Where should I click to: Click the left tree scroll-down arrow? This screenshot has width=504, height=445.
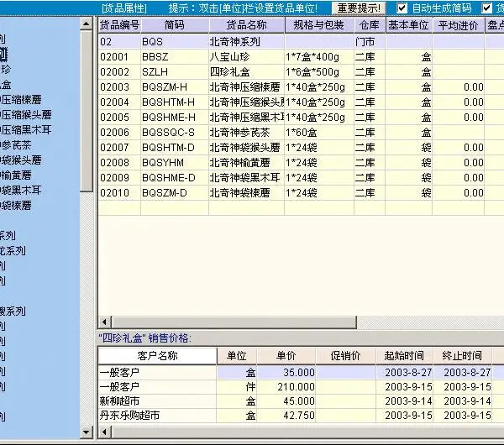pyautogui.click(x=86, y=432)
